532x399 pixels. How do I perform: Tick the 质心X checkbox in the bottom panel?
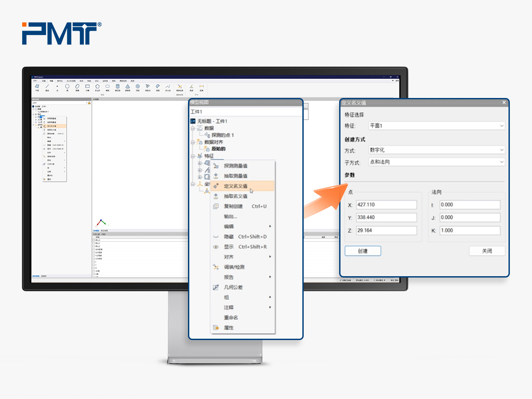tap(94, 240)
